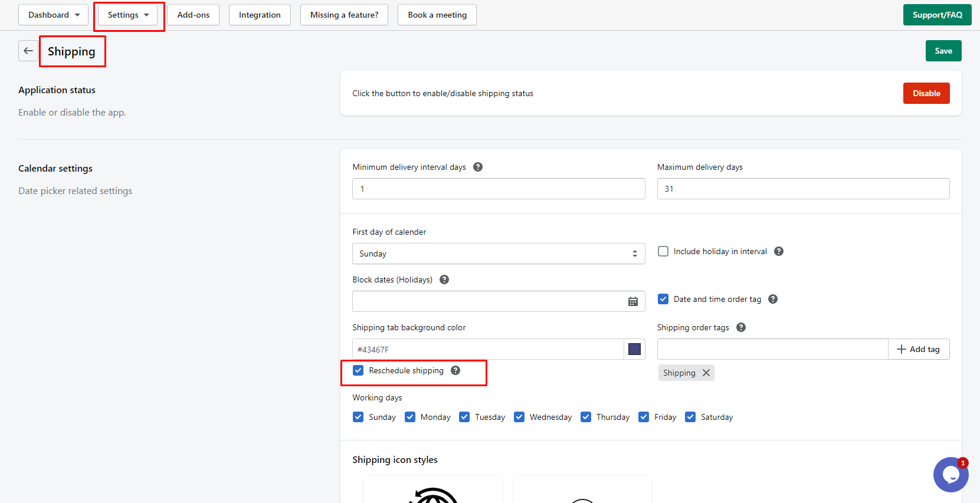Open help for Date and time order tag

coord(773,299)
